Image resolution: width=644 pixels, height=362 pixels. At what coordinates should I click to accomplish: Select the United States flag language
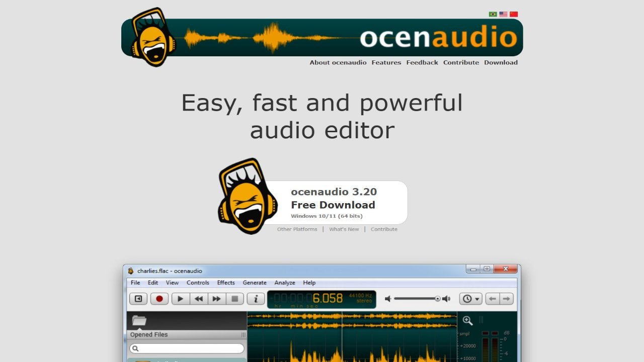(x=503, y=14)
